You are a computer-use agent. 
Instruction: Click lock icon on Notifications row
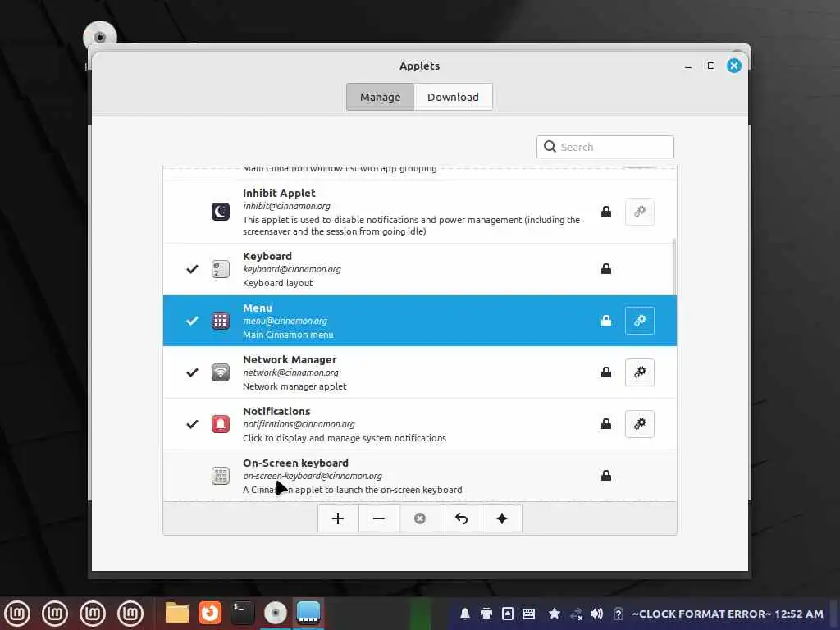point(606,424)
